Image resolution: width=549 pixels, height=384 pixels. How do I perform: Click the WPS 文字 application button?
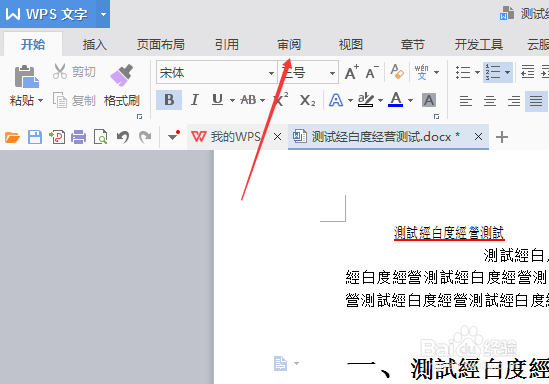point(48,14)
